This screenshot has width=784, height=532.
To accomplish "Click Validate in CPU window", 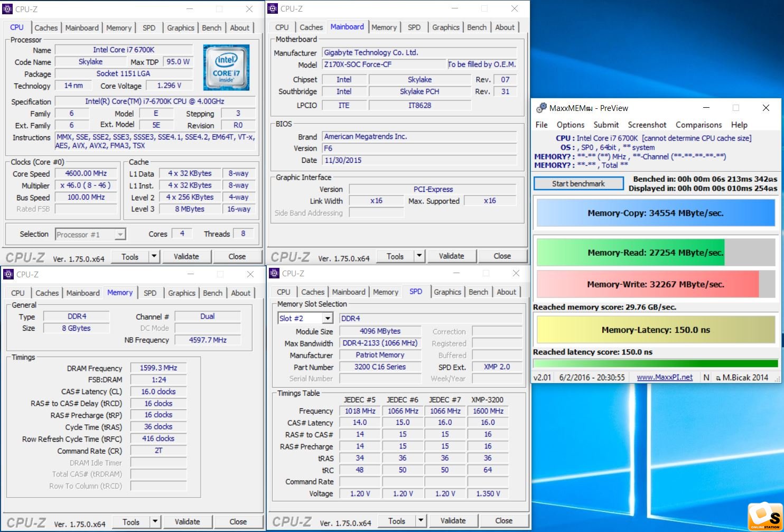I will pos(186,257).
